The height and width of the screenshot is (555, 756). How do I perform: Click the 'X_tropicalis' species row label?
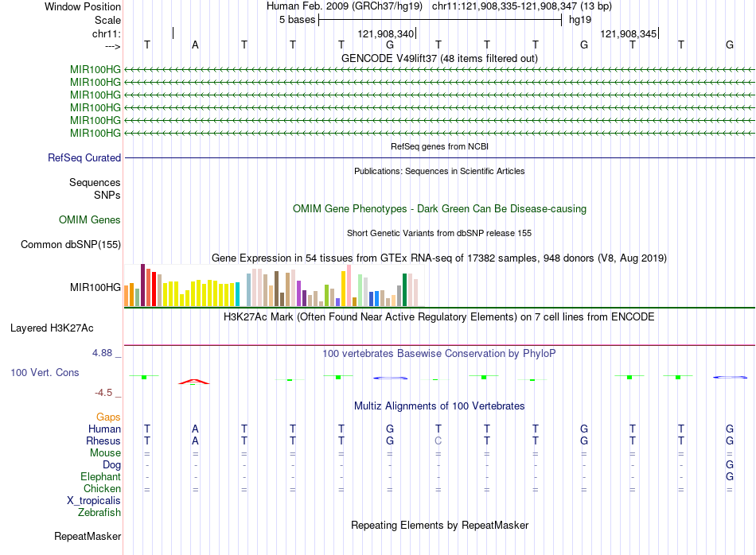coord(94,501)
